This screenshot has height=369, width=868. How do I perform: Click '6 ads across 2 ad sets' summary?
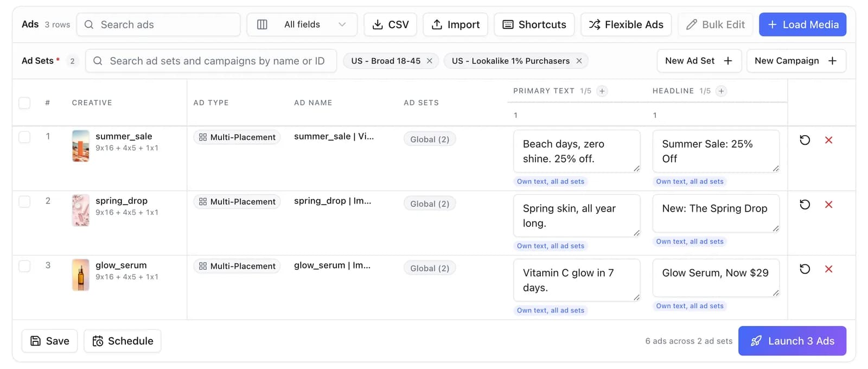point(689,341)
